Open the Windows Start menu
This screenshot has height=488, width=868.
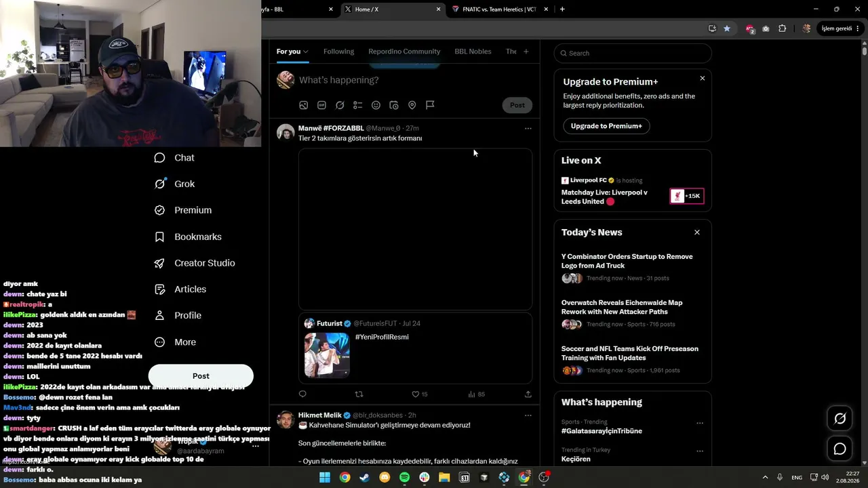(325, 477)
